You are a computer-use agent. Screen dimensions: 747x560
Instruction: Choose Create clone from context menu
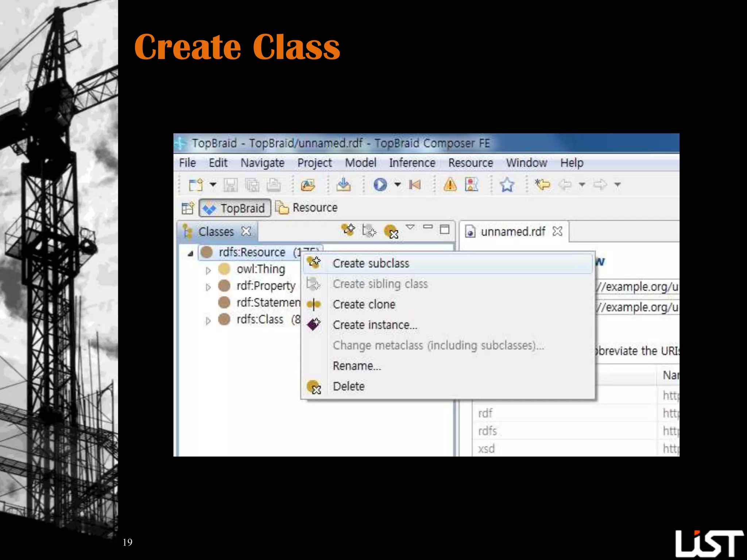click(x=448, y=304)
